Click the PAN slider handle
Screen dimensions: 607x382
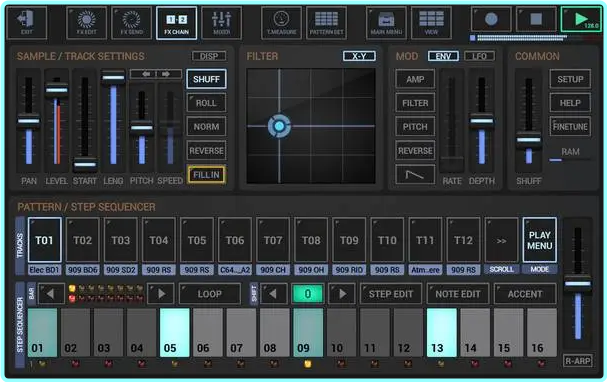click(29, 121)
